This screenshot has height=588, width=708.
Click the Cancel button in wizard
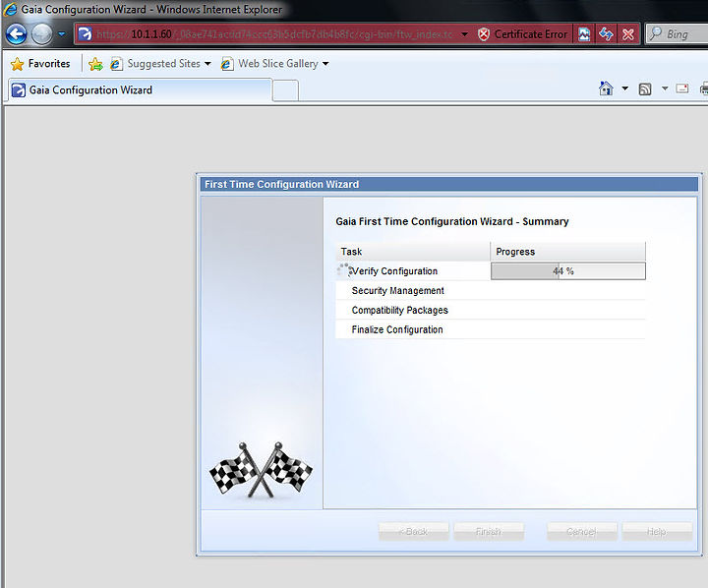point(582,532)
